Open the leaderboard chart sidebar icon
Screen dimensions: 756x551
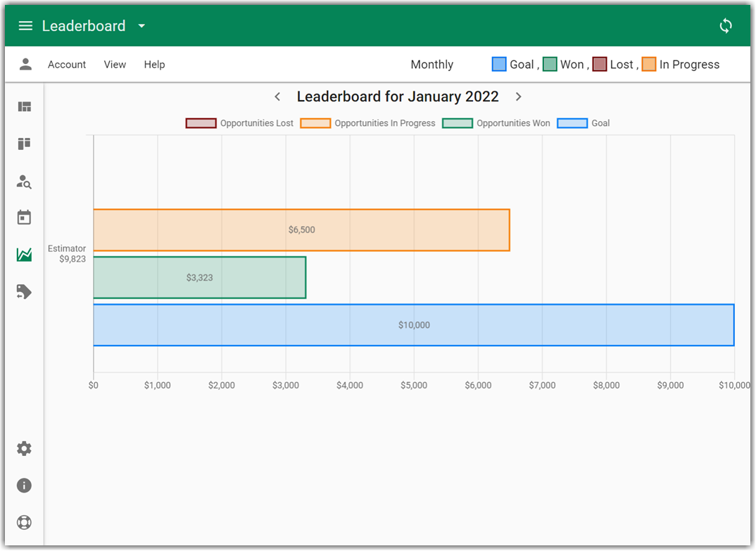tap(24, 255)
